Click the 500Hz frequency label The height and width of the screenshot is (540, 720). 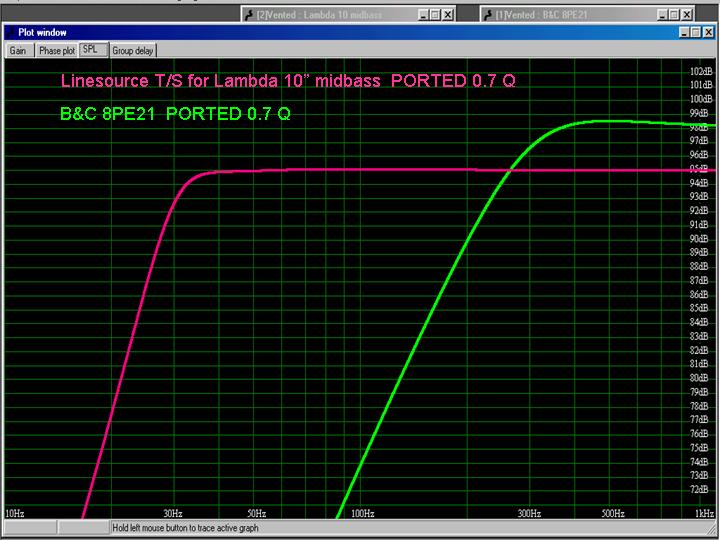613,513
